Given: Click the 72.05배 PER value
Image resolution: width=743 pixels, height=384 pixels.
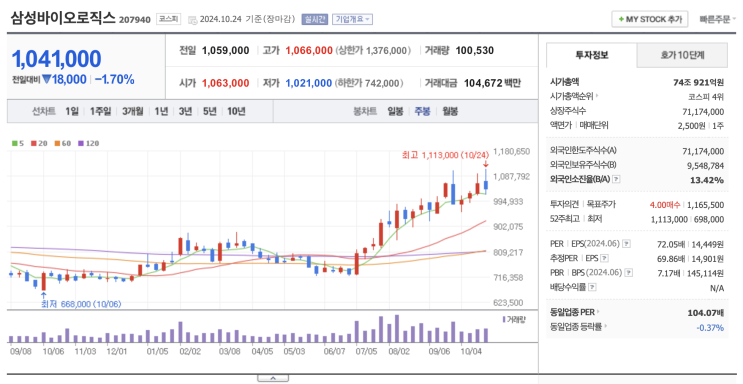Looking at the screenshot, I should [671, 244].
